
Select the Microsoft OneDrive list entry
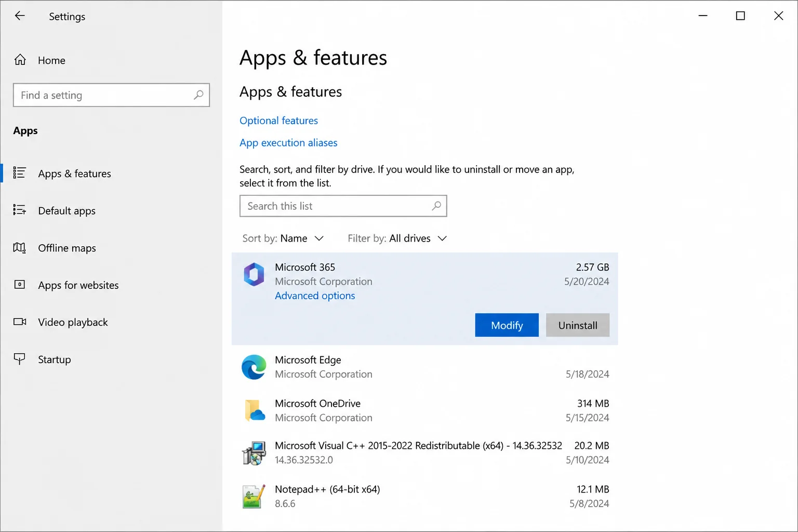(425, 410)
